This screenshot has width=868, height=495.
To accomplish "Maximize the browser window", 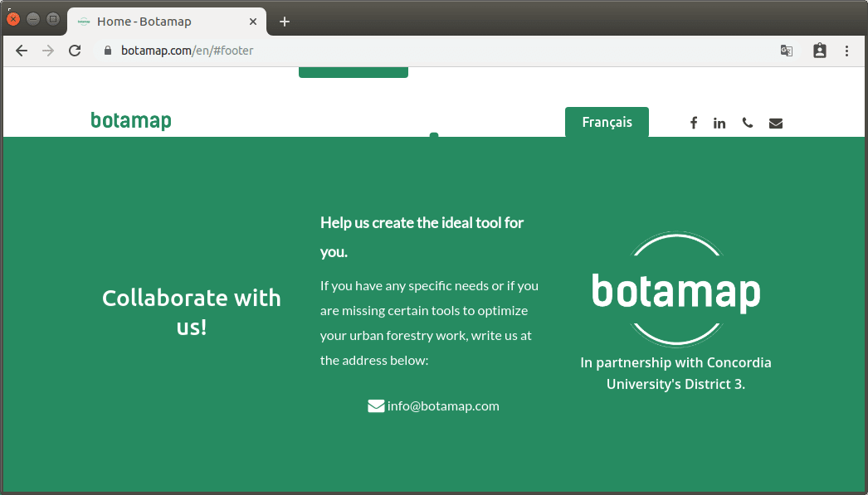I will pos(53,19).
